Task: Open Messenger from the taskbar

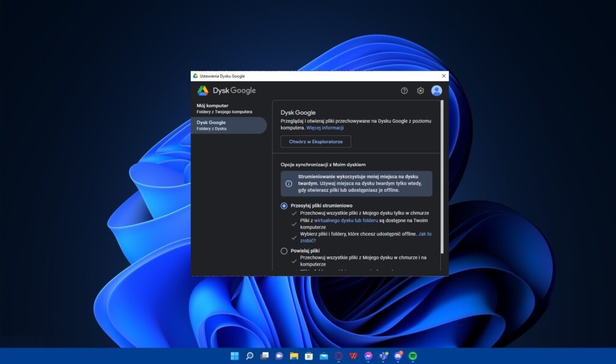Action: click(368, 356)
